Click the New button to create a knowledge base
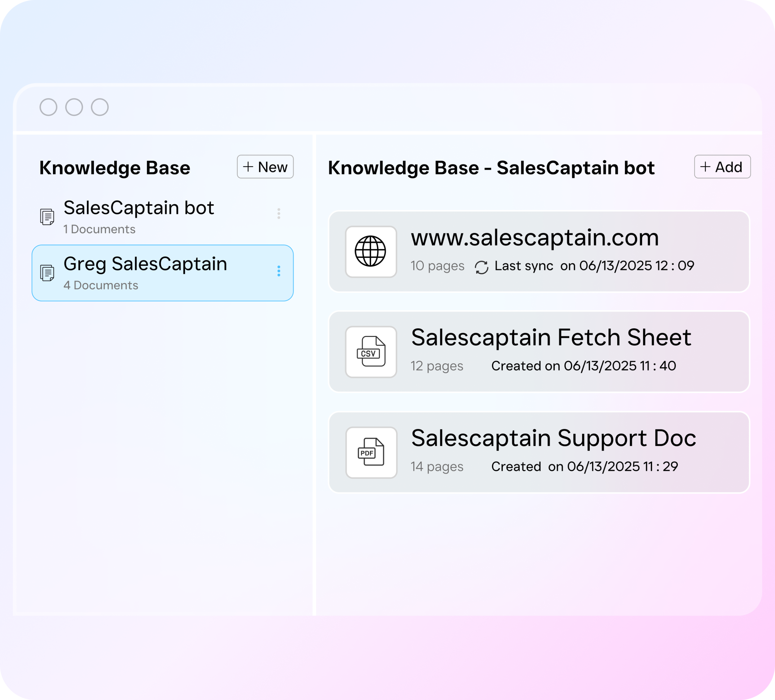Screen dimensions: 775x700 coord(265,167)
